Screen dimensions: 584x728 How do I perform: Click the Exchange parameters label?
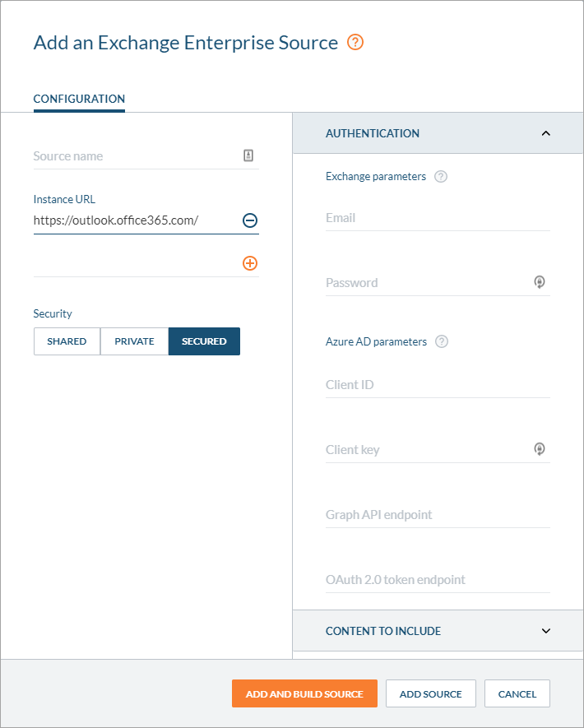[x=376, y=176]
